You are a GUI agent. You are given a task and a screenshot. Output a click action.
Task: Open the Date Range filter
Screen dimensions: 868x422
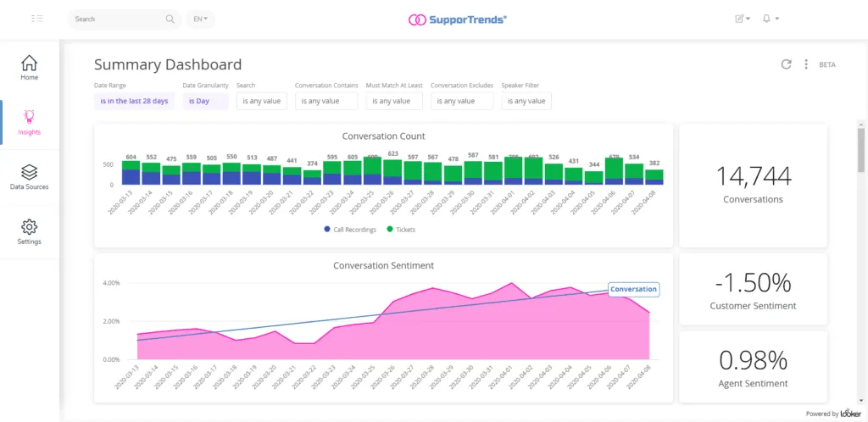pos(134,101)
